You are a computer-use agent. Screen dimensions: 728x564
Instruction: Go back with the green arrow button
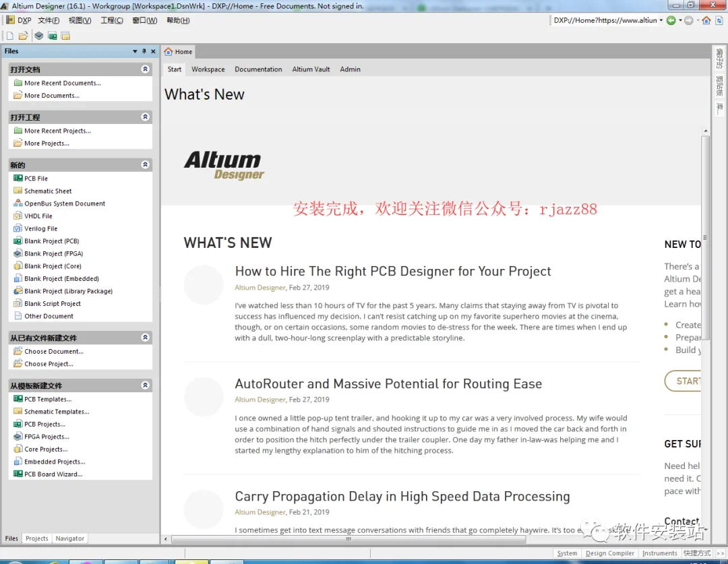click(671, 20)
